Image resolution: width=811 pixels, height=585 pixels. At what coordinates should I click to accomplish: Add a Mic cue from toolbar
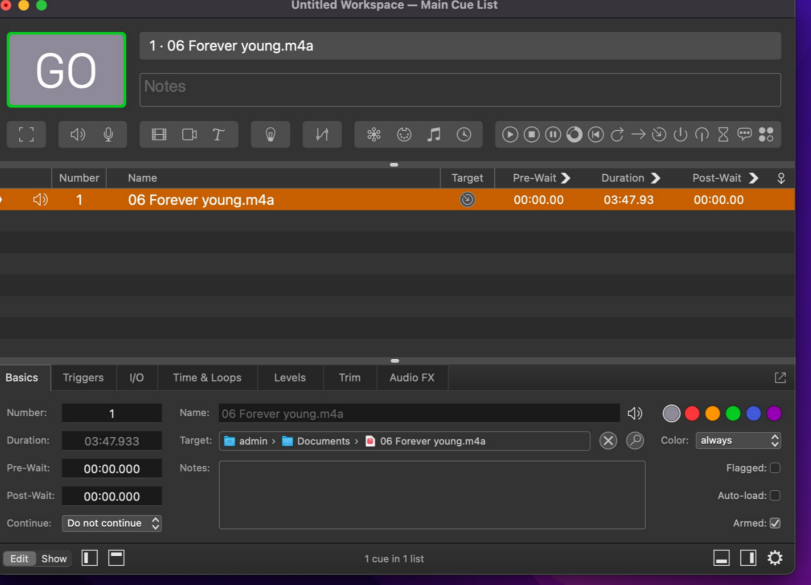[108, 134]
